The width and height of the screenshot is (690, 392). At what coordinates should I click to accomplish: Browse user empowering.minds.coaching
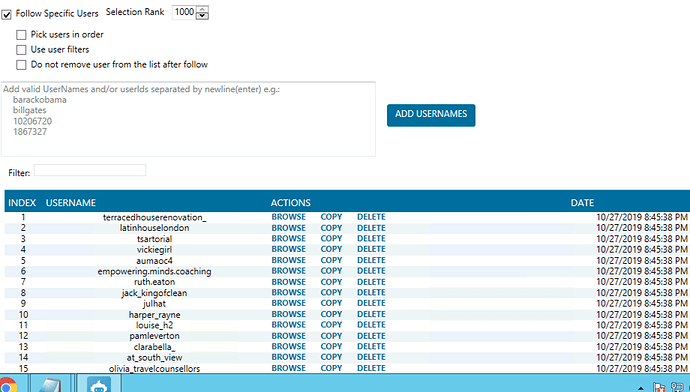288,271
